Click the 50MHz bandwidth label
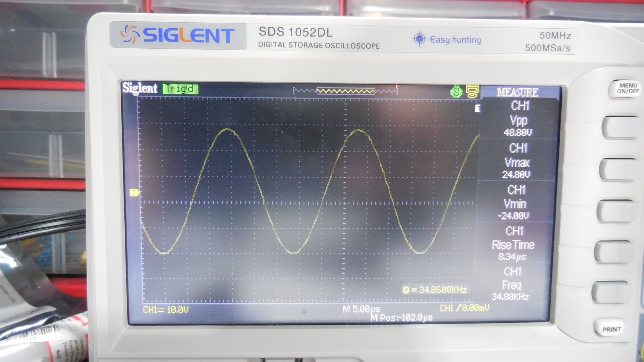Viewport: 644px width, 362px height. 555,35
